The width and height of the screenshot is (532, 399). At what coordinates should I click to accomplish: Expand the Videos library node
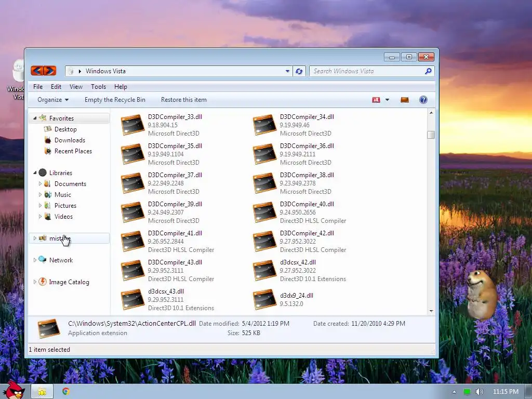40,216
